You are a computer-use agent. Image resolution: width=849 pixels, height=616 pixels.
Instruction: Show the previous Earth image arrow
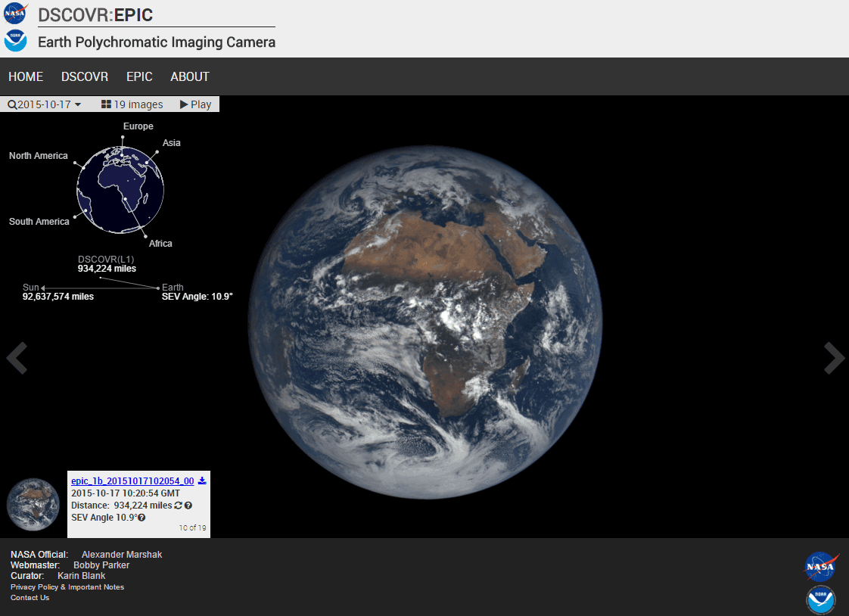click(x=17, y=359)
